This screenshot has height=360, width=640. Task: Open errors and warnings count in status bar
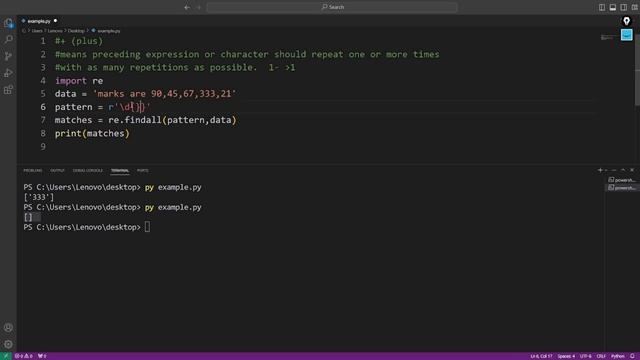click(x=23, y=356)
